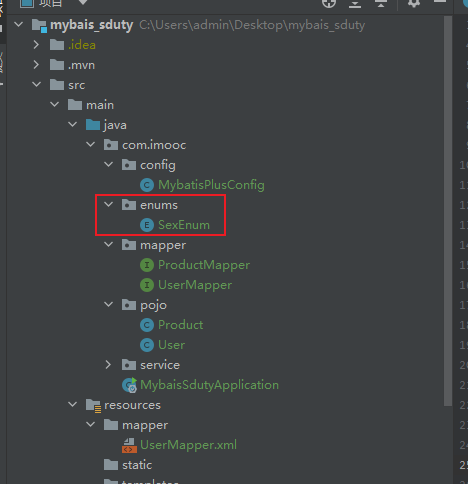Expand the service package arrow
The height and width of the screenshot is (484, 468).
tap(108, 365)
